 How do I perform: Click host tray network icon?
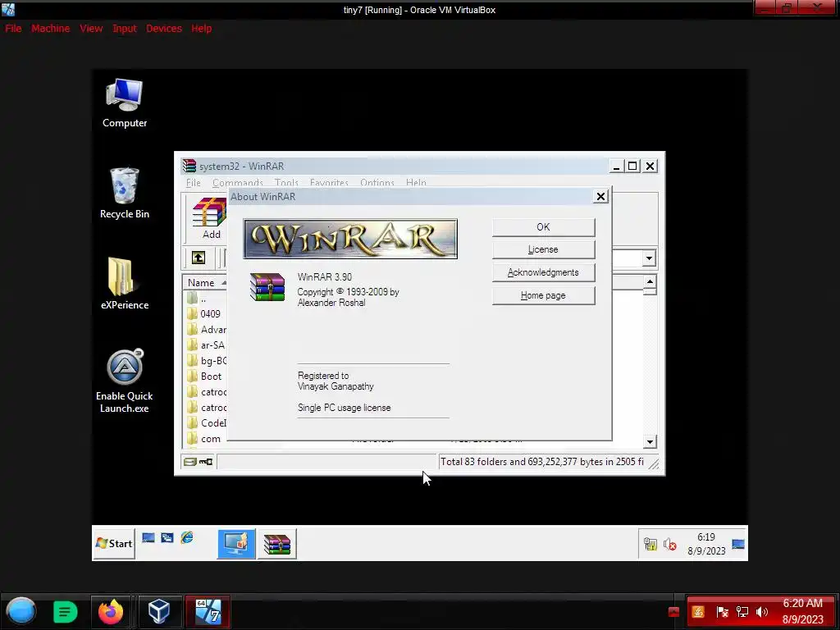pyautogui.click(x=742, y=612)
